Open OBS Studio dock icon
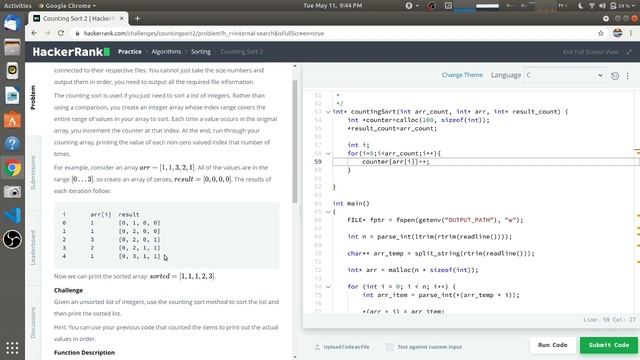The width and height of the screenshot is (640, 360). tap(12, 240)
